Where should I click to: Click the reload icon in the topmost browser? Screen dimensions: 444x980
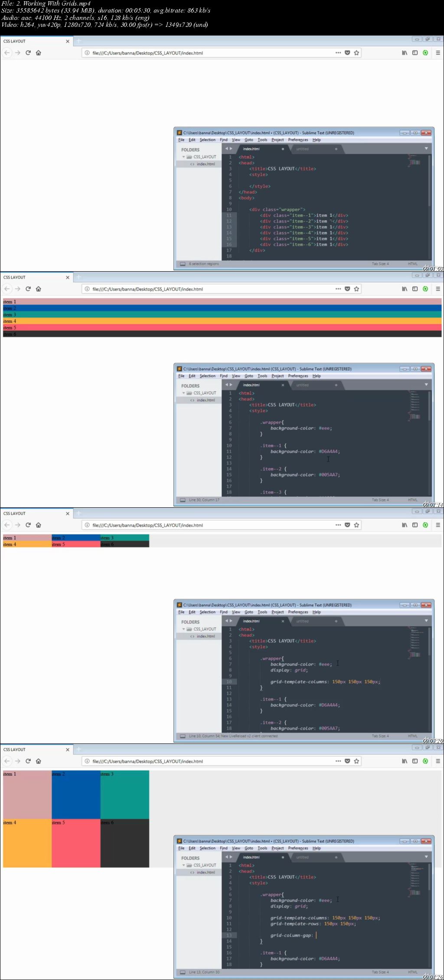tap(28, 53)
